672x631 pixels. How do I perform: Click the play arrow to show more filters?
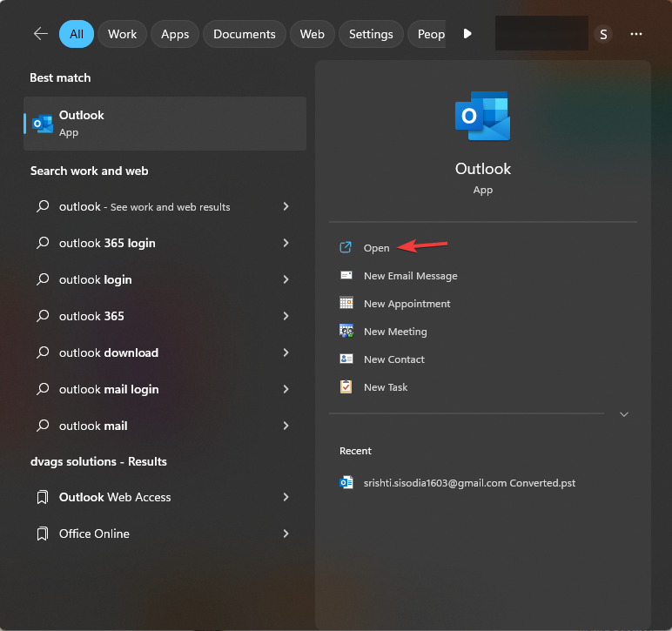467,33
